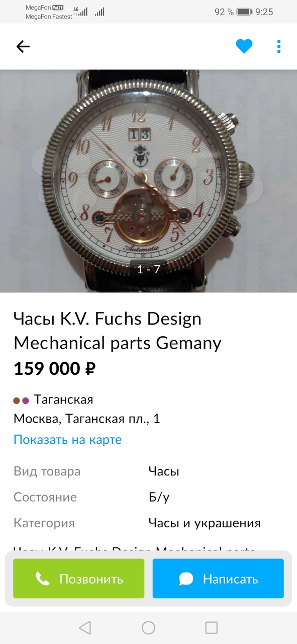Tap the Позвонить call button

tap(78, 579)
